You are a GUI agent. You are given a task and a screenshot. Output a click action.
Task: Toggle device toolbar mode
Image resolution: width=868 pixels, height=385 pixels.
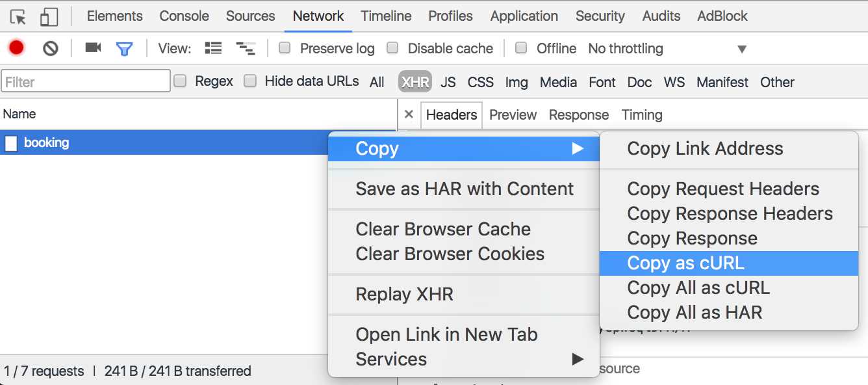(x=48, y=16)
